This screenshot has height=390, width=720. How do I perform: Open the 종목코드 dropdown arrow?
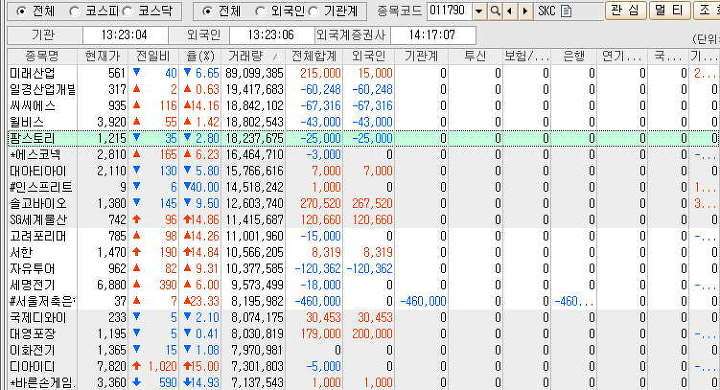click(479, 11)
